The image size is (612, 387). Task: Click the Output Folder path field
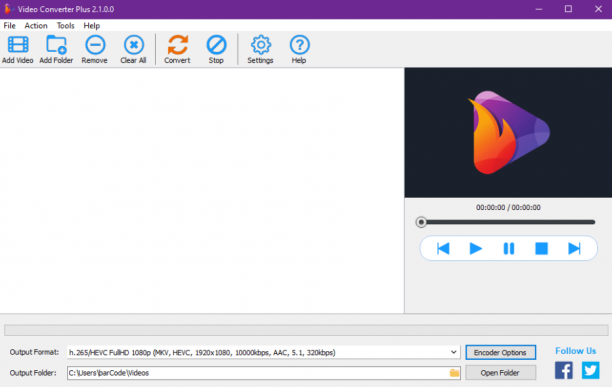258,373
